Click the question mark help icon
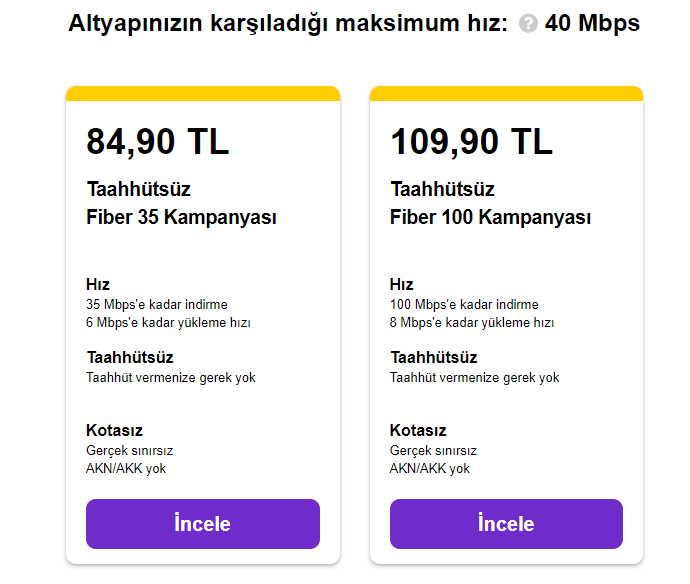 coord(529,25)
